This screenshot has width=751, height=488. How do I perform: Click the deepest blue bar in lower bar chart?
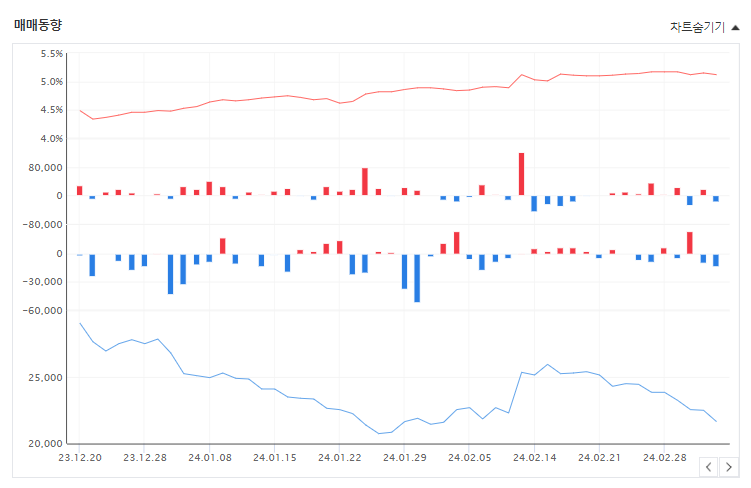click(417, 278)
